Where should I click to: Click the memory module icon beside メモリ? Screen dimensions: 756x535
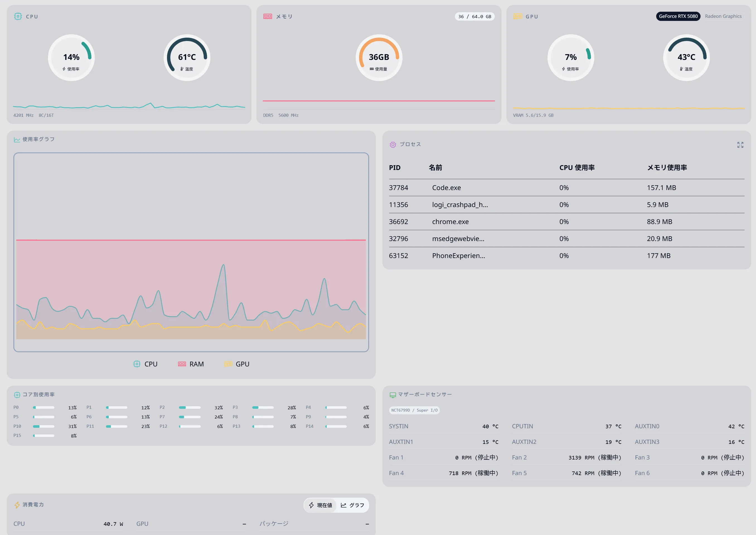268,16
